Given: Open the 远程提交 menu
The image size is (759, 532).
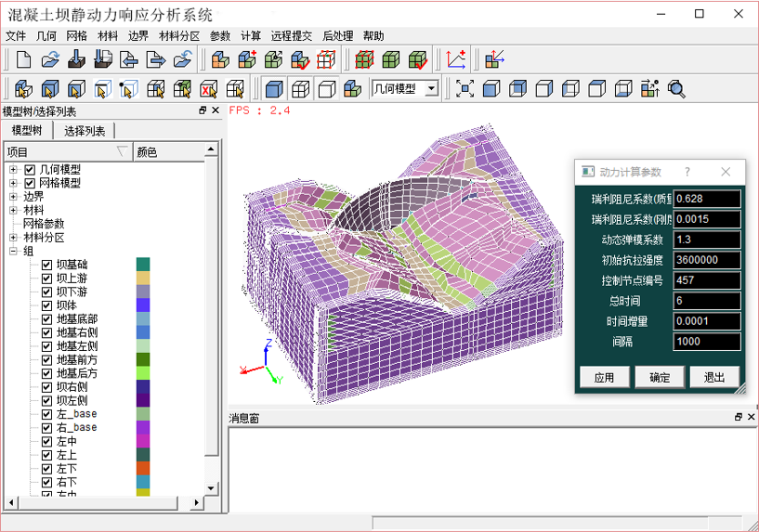Looking at the screenshot, I should coord(292,36).
